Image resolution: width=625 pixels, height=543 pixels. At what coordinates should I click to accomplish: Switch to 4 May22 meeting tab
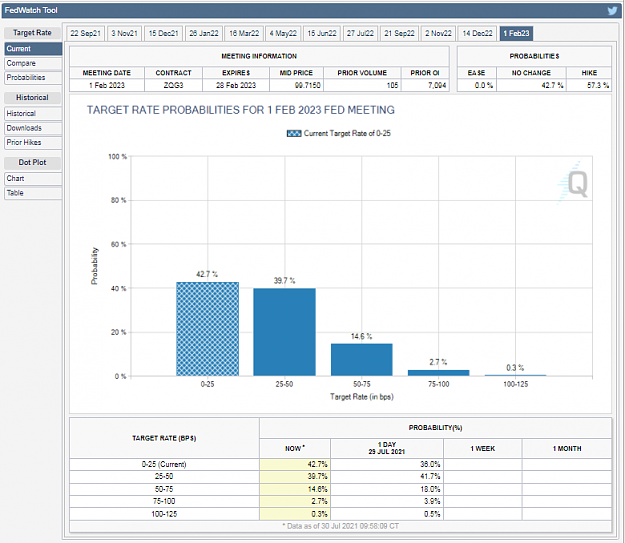point(283,33)
